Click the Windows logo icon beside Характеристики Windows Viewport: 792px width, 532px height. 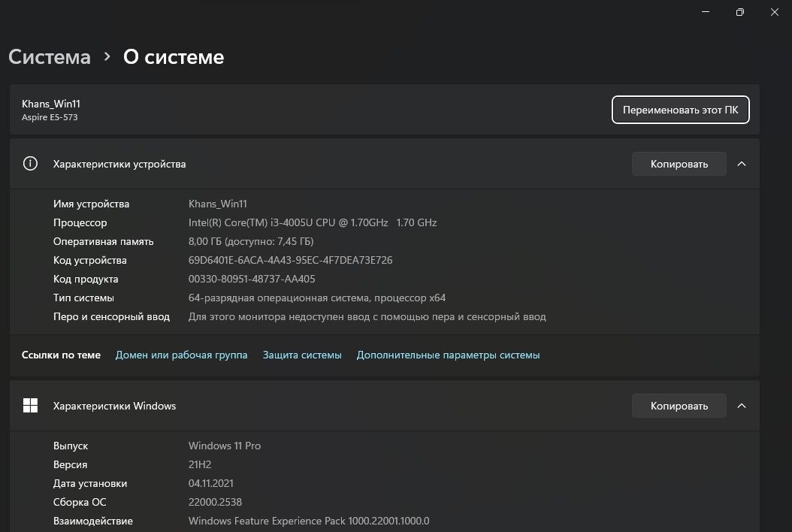[x=30, y=406]
